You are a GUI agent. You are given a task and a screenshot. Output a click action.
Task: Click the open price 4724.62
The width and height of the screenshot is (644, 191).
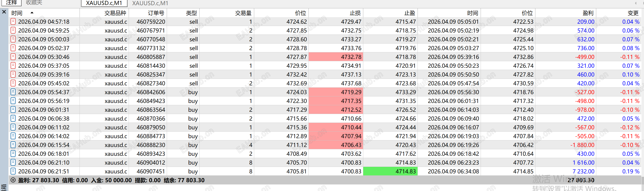pos(297,22)
